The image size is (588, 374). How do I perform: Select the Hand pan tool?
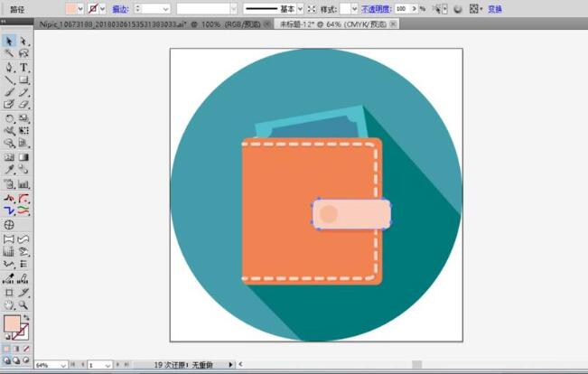[x=9, y=305]
